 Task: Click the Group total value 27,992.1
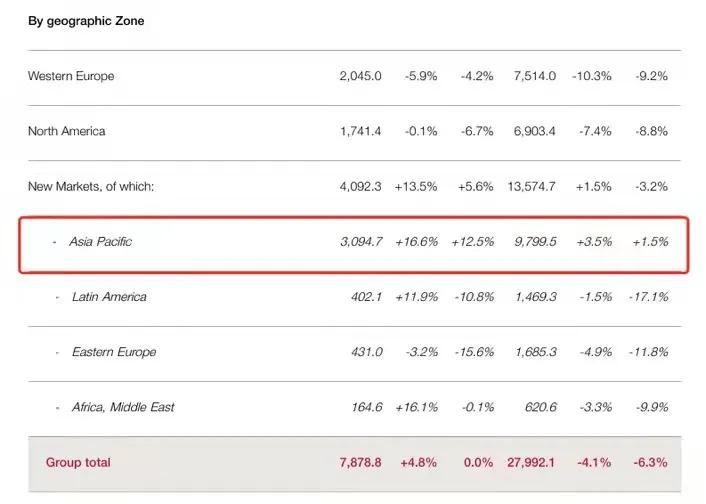click(x=532, y=462)
